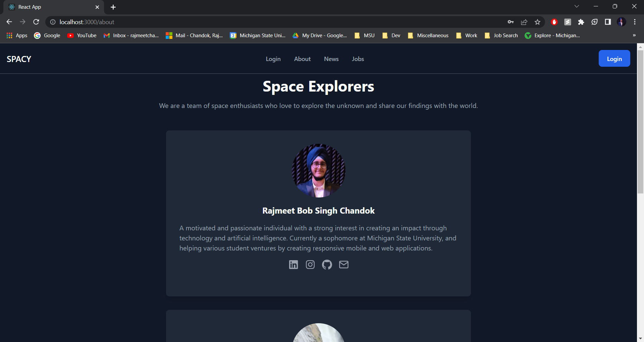Reload the page with refresh icon

click(36, 22)
